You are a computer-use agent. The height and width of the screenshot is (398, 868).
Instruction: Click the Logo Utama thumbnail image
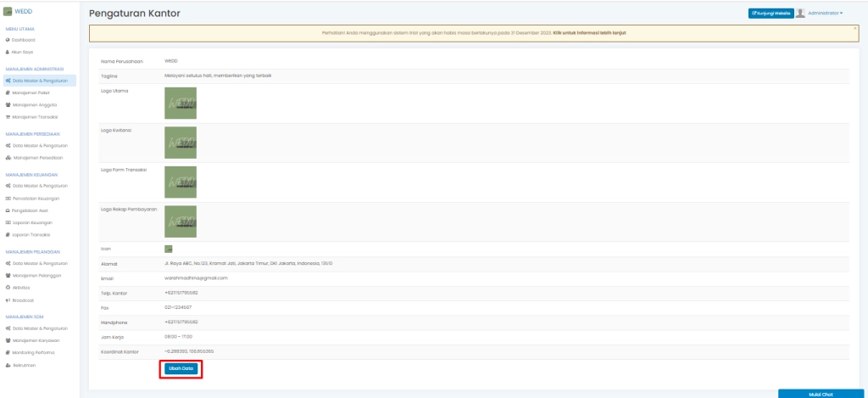(181, 103)
